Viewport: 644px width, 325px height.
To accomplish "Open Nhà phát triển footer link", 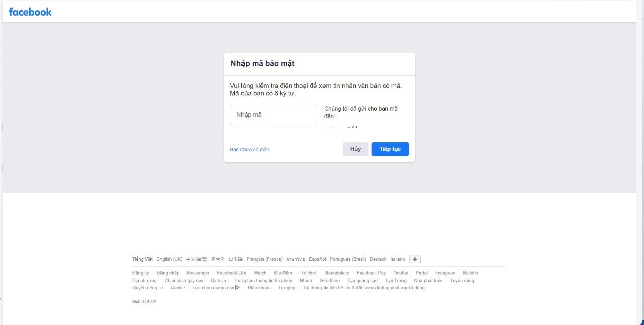I will click(x=428, y=280).
